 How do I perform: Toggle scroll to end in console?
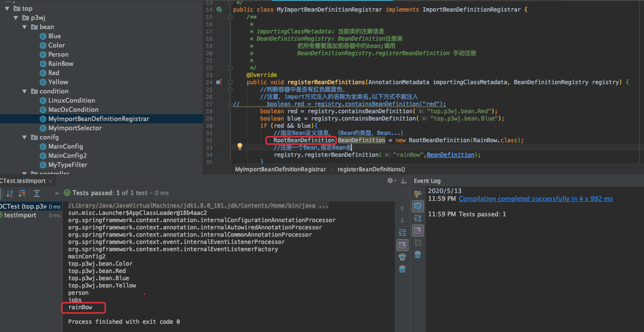click(x=402, y=245)
